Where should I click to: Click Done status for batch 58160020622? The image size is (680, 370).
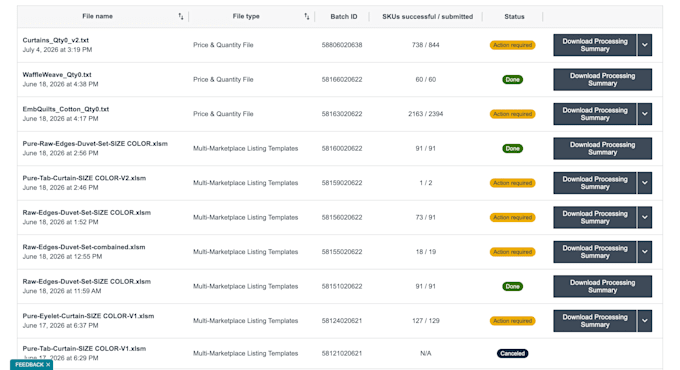pos(513,148)
